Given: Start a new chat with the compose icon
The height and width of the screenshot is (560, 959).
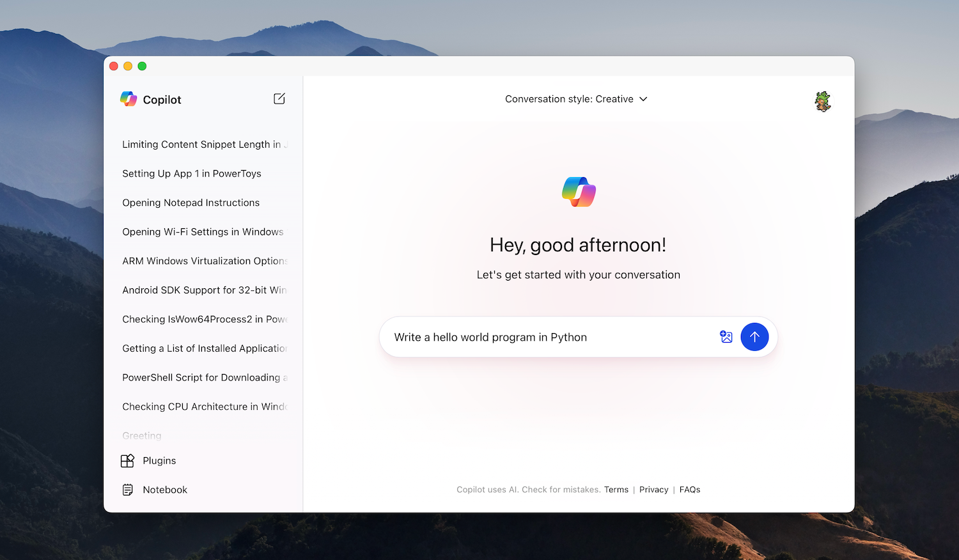Looking at the screenshot, I should click(x=279, y=98).
